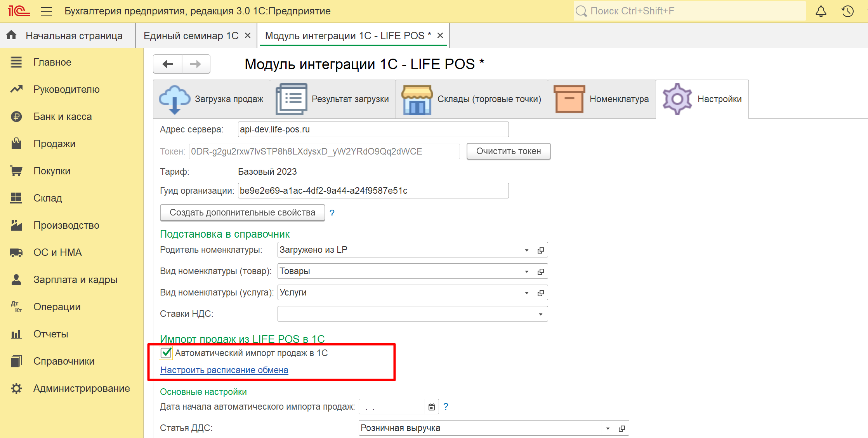Close the Единый семинар 1С tab
Image resolution: width=868 pixels, height=438 pixels.
[248, 35]
